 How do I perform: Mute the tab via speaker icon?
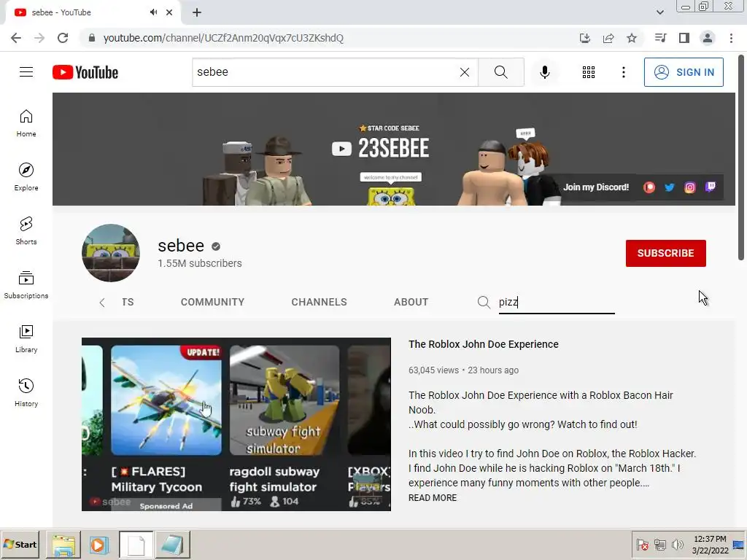[x=153, y=12]
